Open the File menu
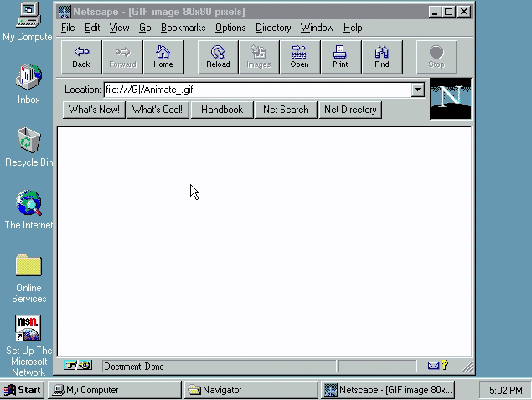This screenshot has width=532, height=400. coord(68,28)
